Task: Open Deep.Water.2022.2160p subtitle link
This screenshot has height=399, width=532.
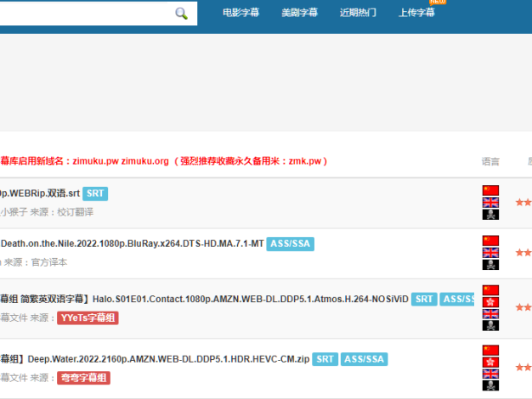Action: point(155,359)
